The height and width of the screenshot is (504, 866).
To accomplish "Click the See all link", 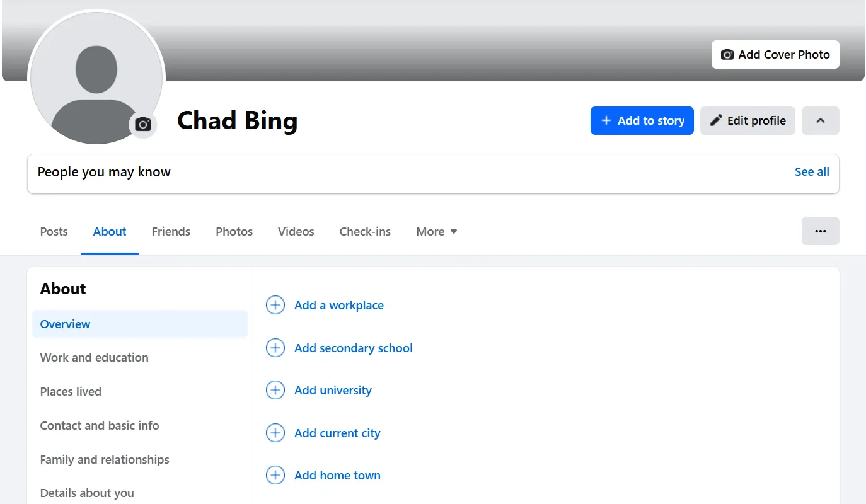I will (x=812, y=172).
